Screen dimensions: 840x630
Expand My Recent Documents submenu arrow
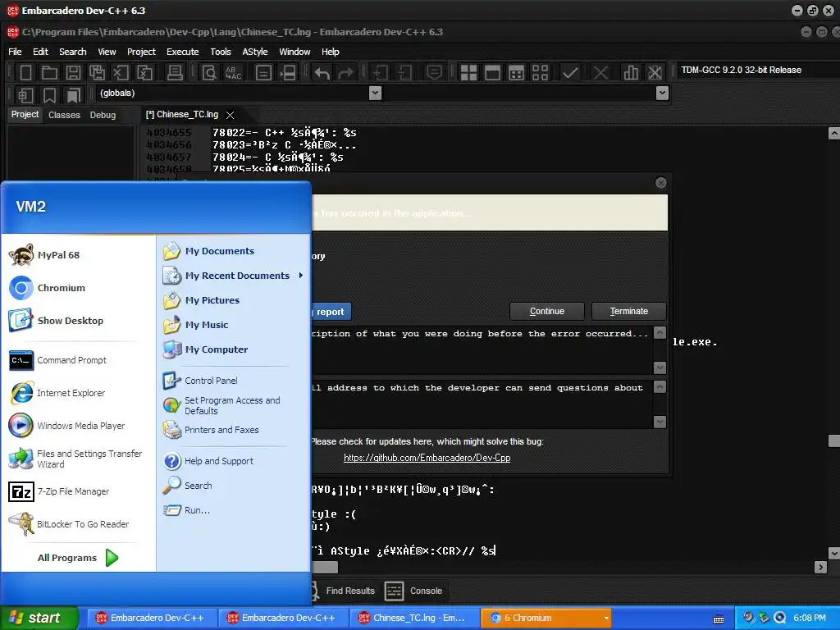click(x=300, y=276)
